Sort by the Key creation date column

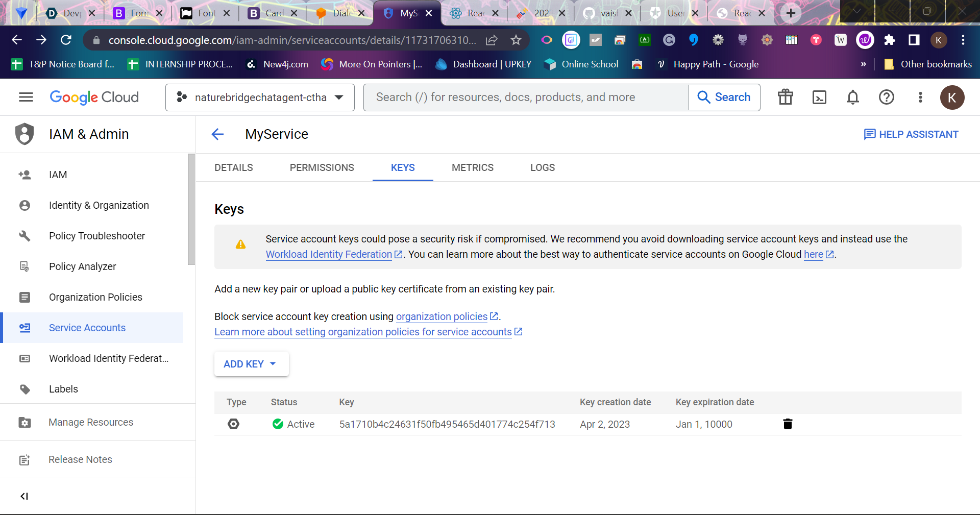click(615, 402)
